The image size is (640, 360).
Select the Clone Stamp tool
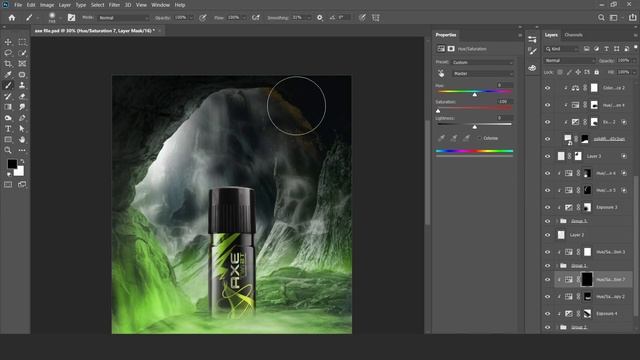click(22, 85)
